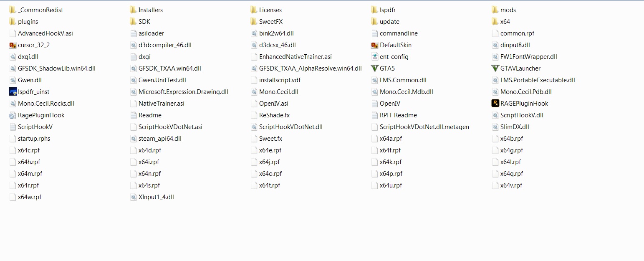
Task: Click file name FW1FontWrapper.dll
Action: point(529,57)
